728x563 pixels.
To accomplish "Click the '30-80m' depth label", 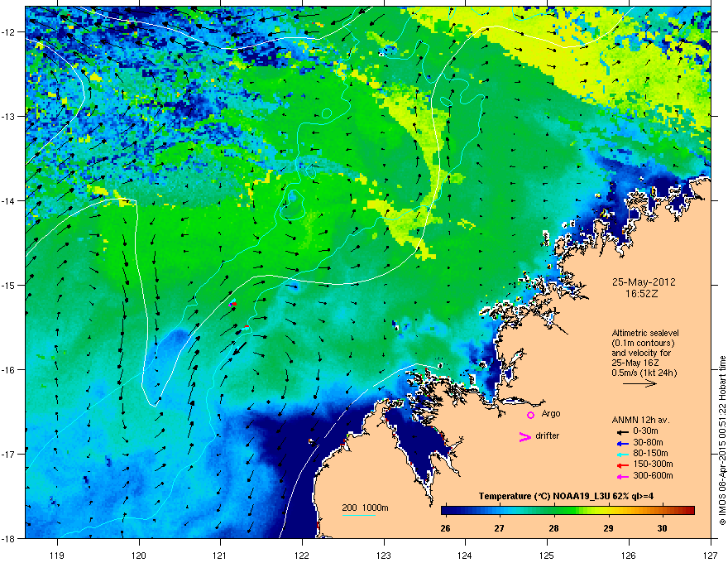I will tap(648, 442).
